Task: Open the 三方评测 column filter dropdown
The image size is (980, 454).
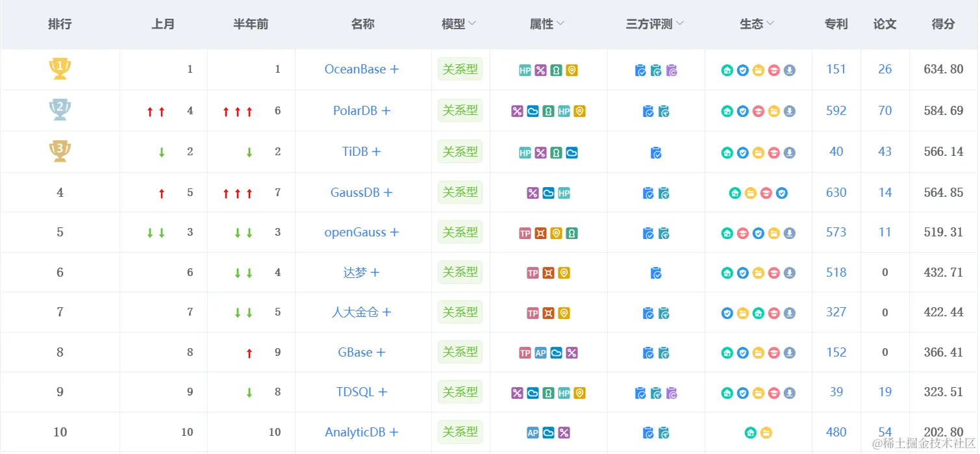Action: pyautogui.click(x=679, y=24)
